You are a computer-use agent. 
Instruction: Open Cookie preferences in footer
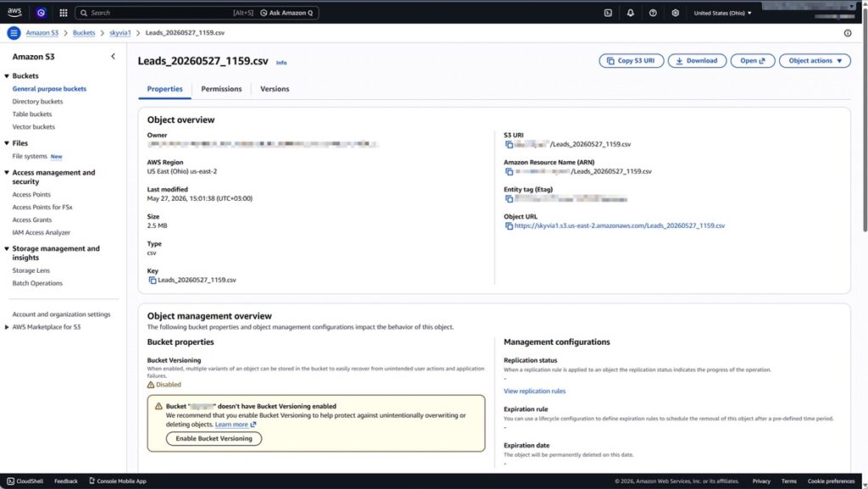(831, 481)
